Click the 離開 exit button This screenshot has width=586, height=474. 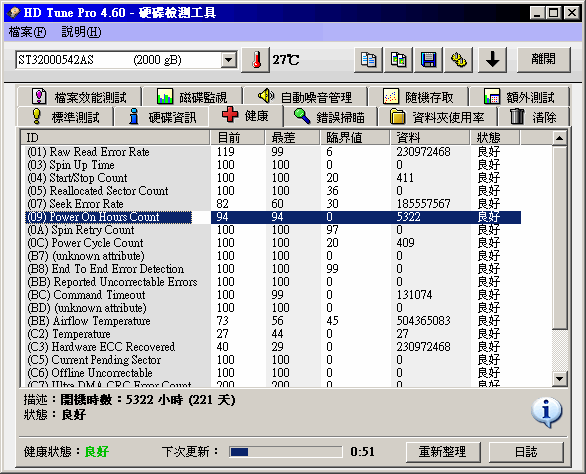(544, 59)
